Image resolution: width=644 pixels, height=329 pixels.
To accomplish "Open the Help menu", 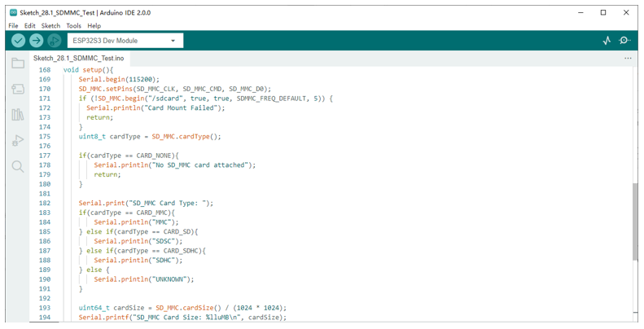I will (94, 25).
